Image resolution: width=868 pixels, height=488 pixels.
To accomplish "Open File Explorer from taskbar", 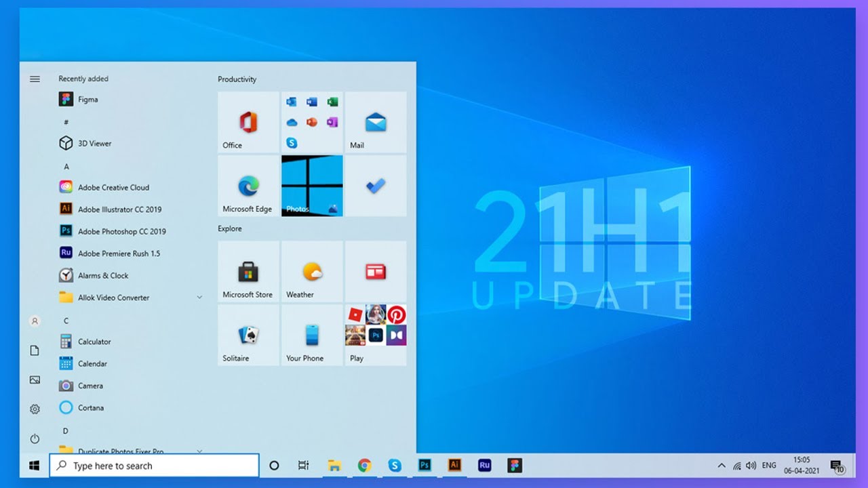I will (x=334, y=466).
